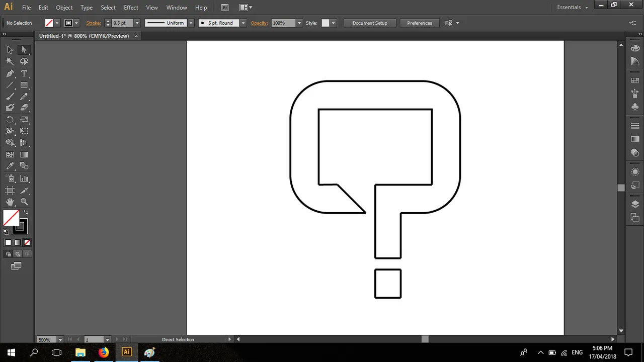Open the Color panel palette icon
The height and width of the screenshot is (362, 644).
[635, 48]
